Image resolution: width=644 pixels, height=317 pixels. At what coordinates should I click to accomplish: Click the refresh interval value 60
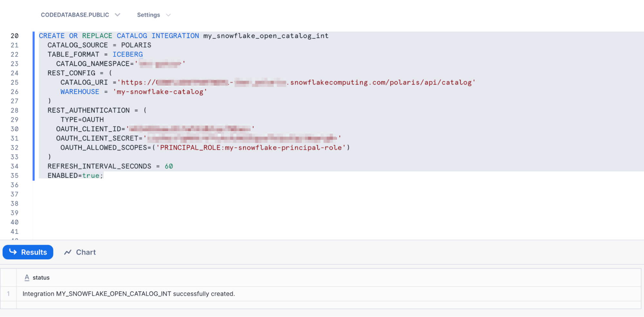[x=169, y=166]
